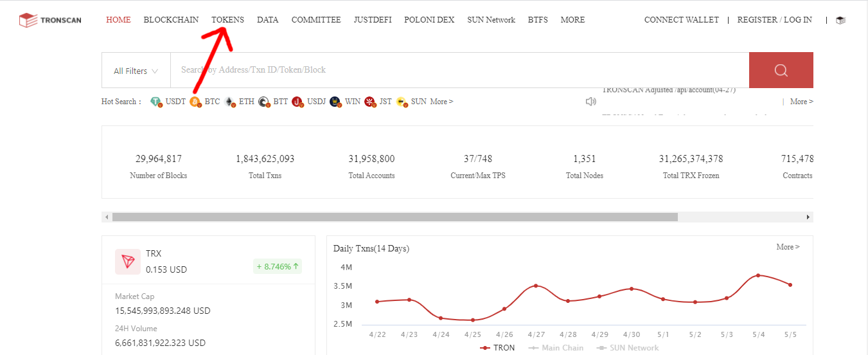Click the magnifier search button

(x=781, y=70)
